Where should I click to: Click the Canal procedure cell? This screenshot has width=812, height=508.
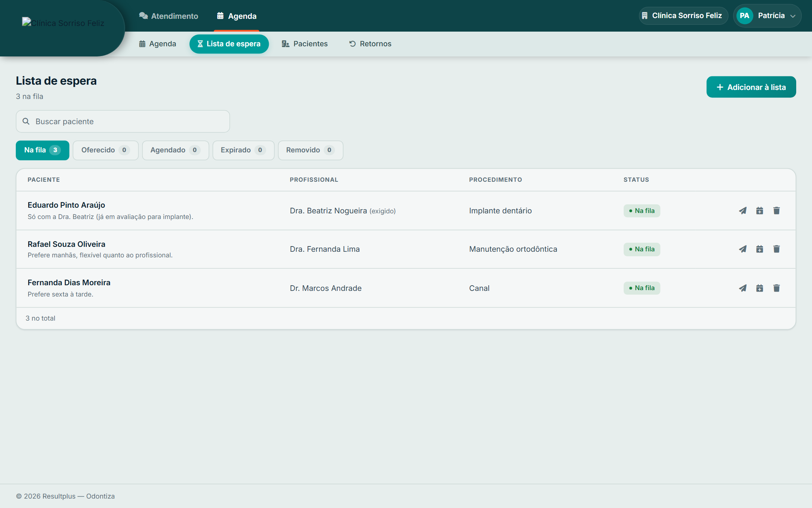click(x=479, y=288)
